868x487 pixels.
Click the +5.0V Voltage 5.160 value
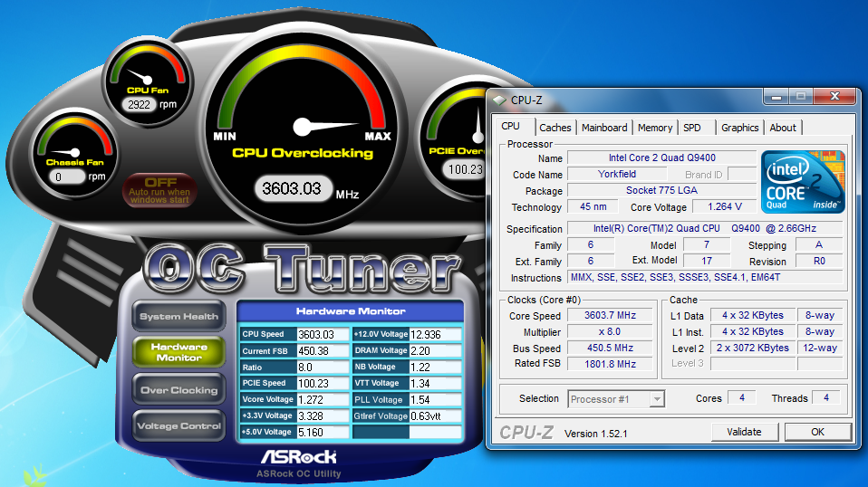tap(323, 433)
